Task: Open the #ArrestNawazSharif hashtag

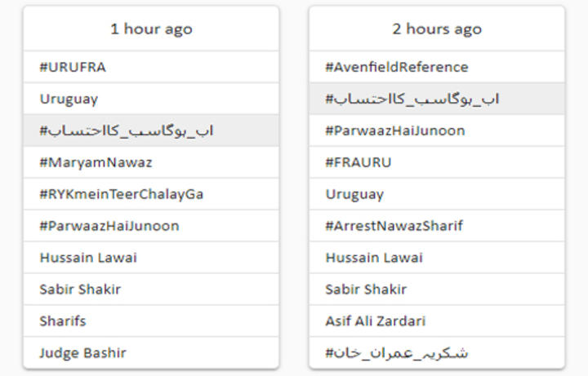Action: [437, 226]
